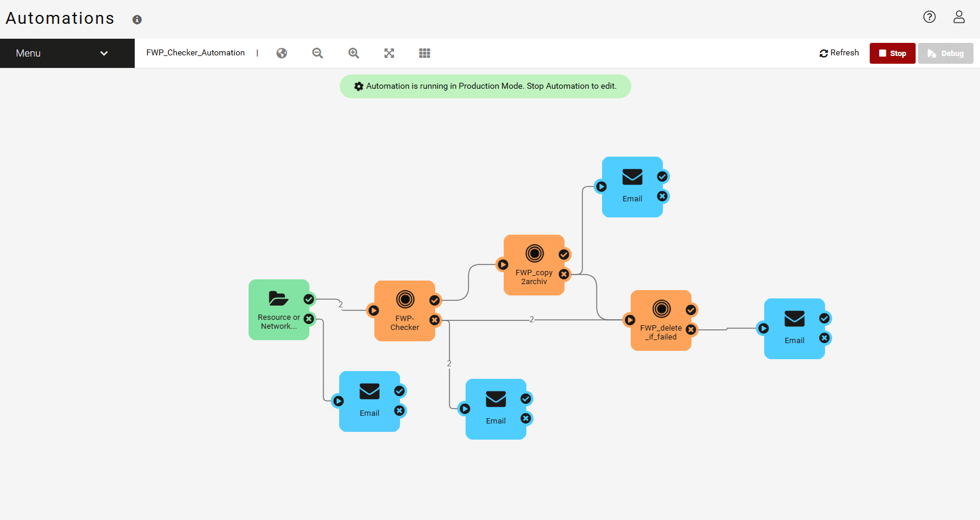Click the fit-to-screen arrows icon
The height and width of the screenshot is (520, 980).
click(389, 53)
